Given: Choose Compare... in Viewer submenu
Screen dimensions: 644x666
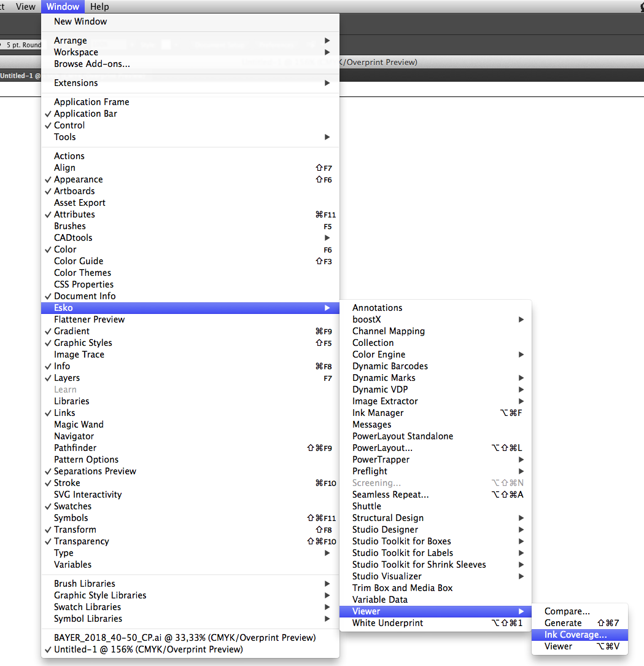Looking at the screenshot, I should point(580,611).
